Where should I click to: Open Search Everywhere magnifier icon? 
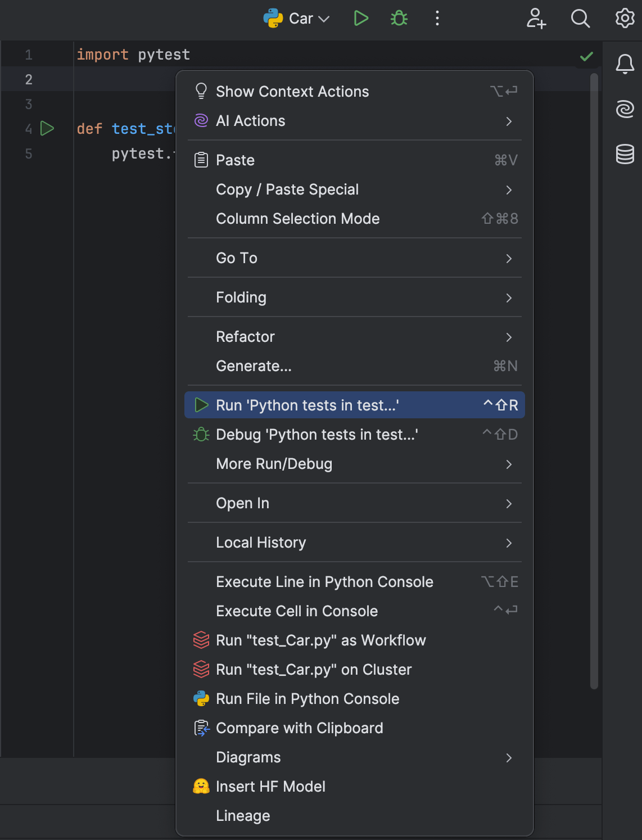point(581,18)
